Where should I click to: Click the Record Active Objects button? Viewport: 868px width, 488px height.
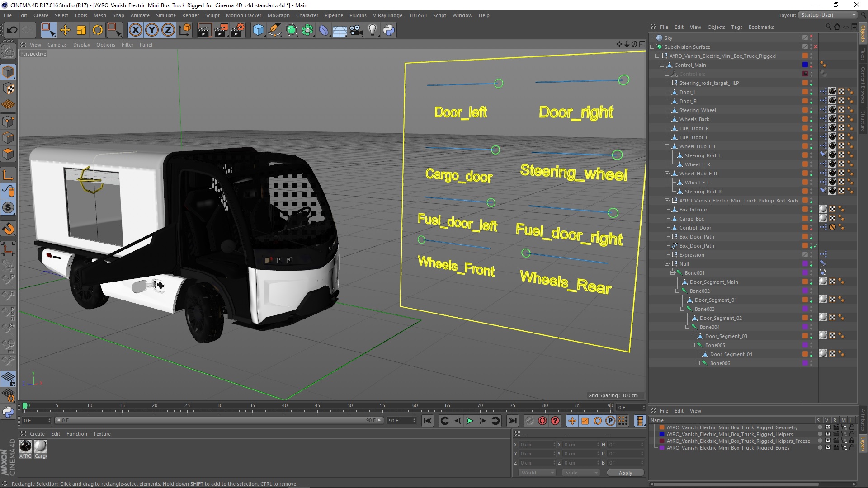[x=529, y=421]
